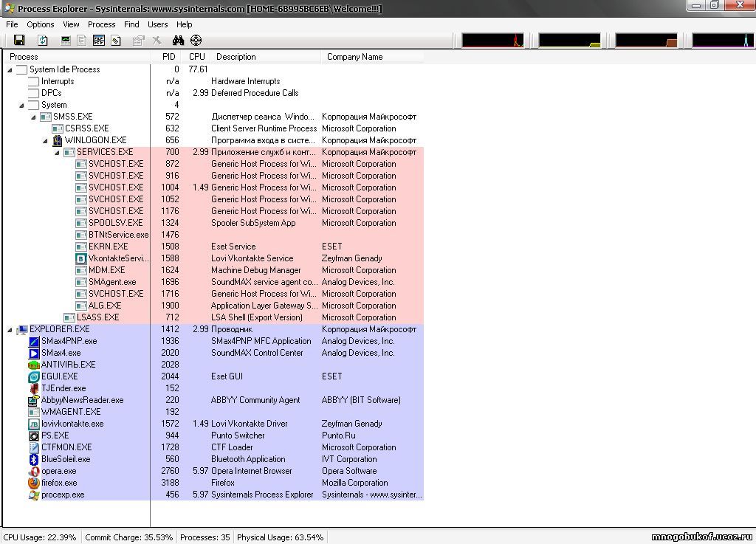The height and width of the screenshot is (544, 756).
Task: Open System Information from the toolbar graph icon
Action: click(66, 41)
